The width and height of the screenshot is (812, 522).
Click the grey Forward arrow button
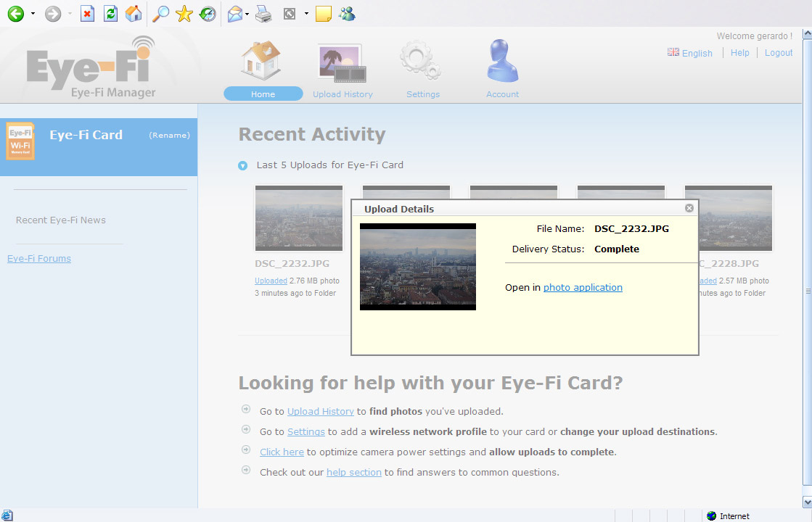tap(53, 14)
